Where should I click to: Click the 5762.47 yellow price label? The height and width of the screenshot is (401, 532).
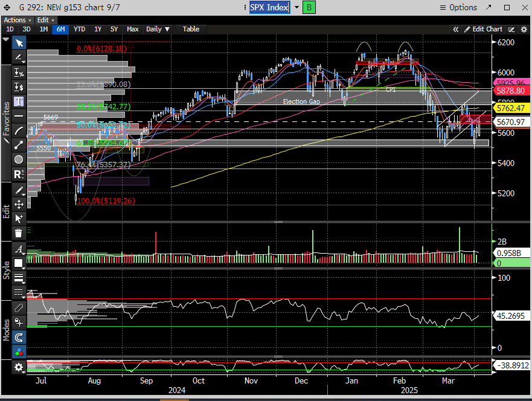511,108
